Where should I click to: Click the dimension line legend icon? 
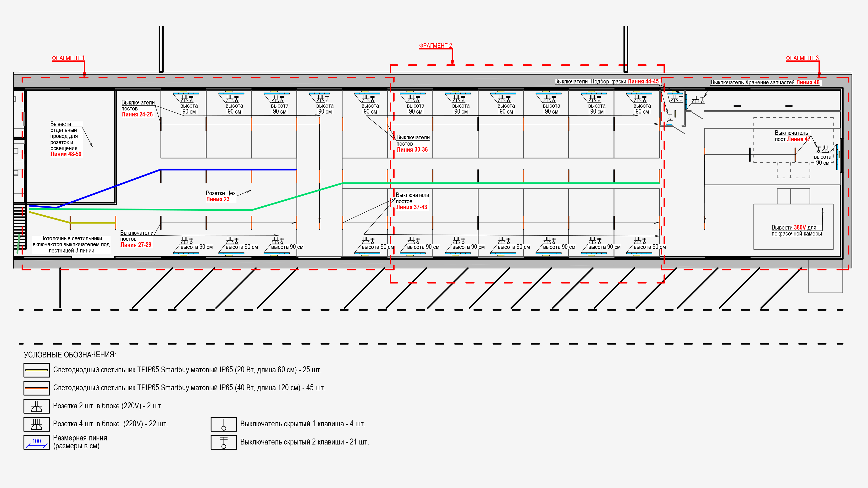pyautogui.click(x=36, y=442)
